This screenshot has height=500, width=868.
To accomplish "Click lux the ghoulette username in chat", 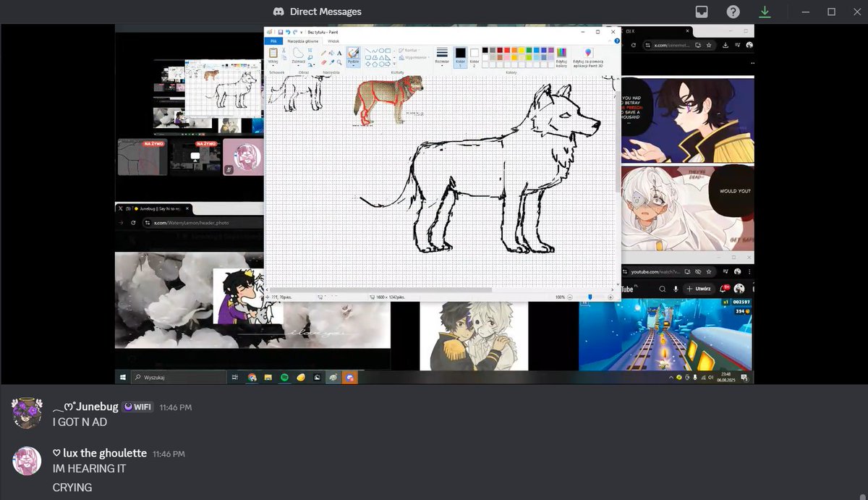I will tap(100, 453).
